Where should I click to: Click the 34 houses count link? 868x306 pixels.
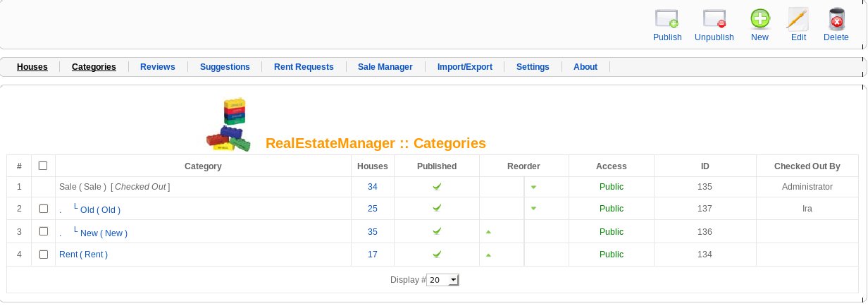[372, 187]
